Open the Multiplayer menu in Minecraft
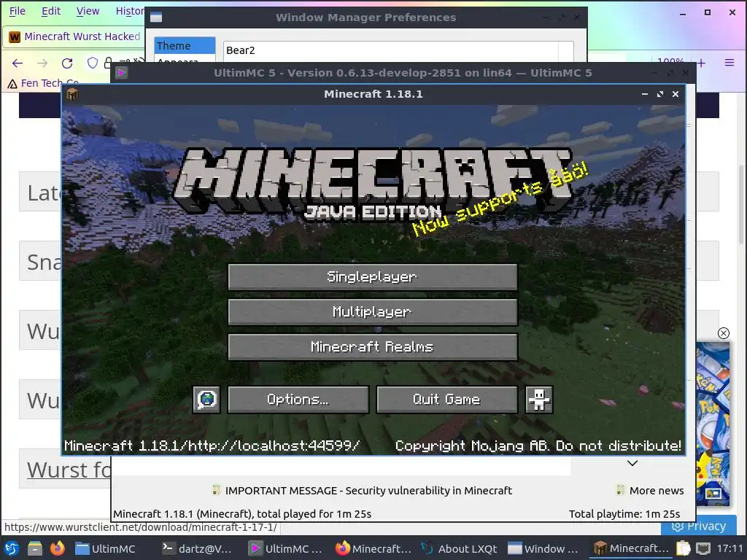The image size is (747, 560). tap(373, 312)
